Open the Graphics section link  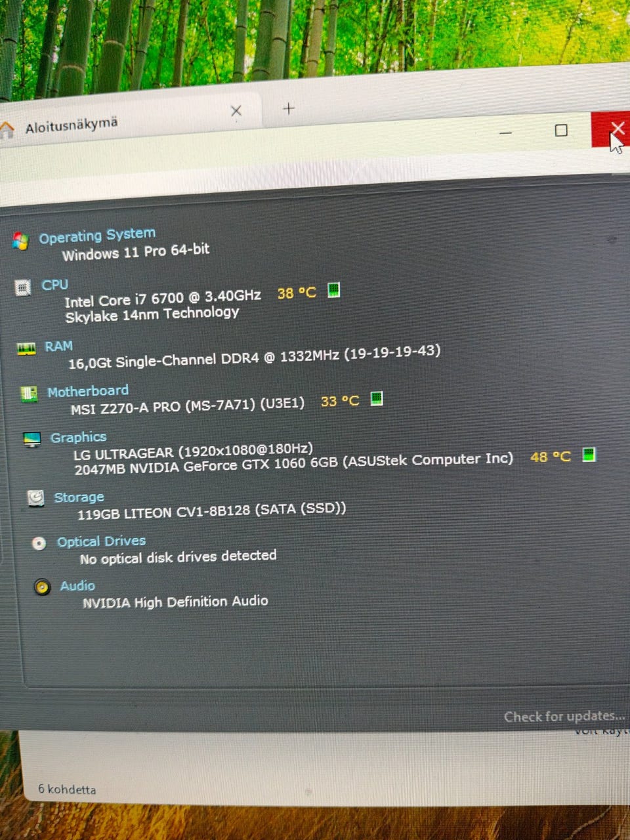(x=78, y=437)
